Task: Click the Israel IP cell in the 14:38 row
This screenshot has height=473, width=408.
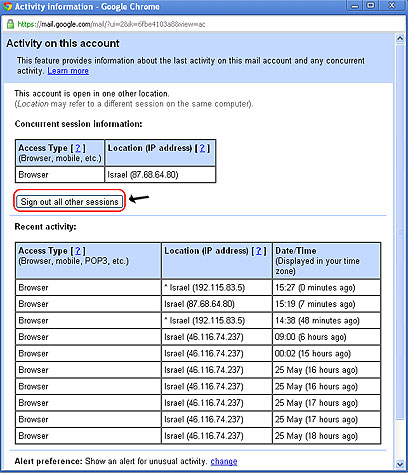Action: tap(217, 320)
